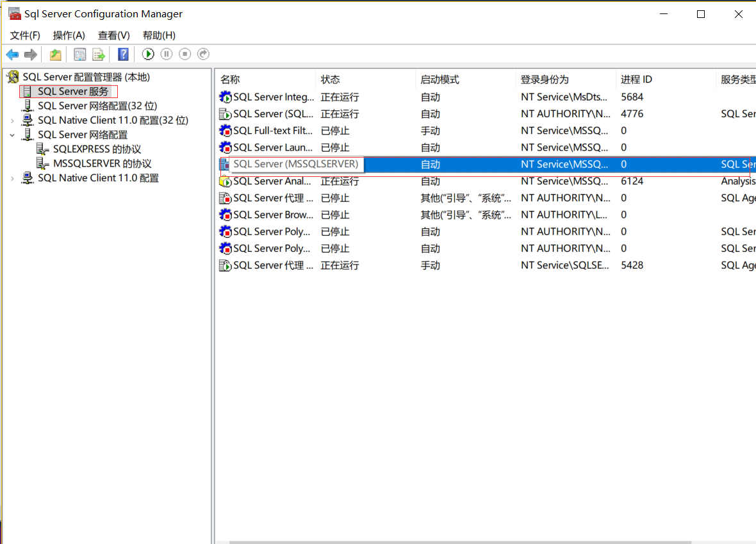
Task: Pause the service with the pause icon
Action: click(x=166, y=54)
